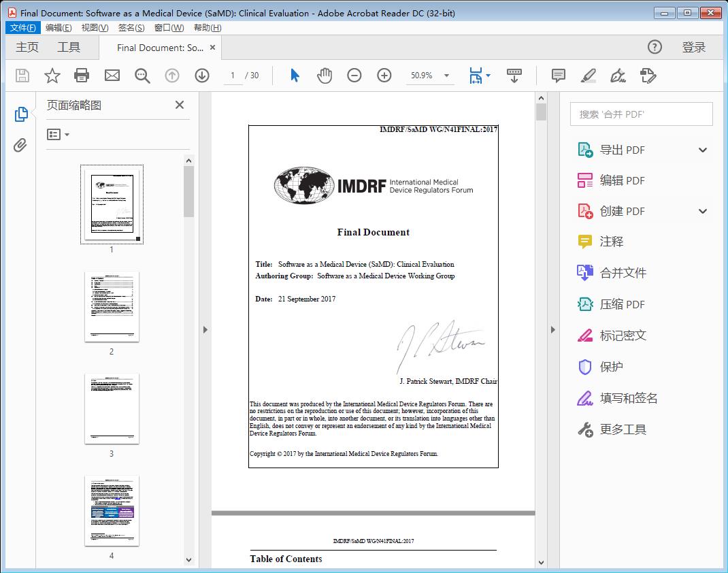Open the 窗口 menu

tap(169, 28)
